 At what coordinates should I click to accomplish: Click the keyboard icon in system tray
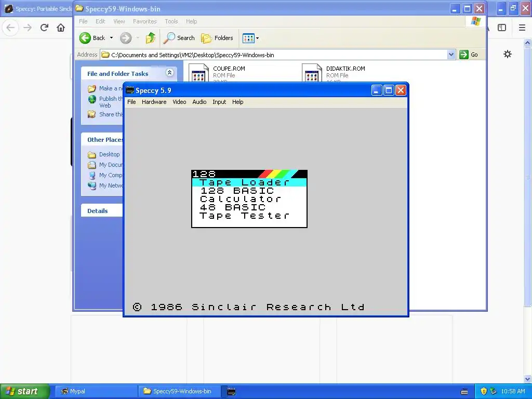click(464, 392)
